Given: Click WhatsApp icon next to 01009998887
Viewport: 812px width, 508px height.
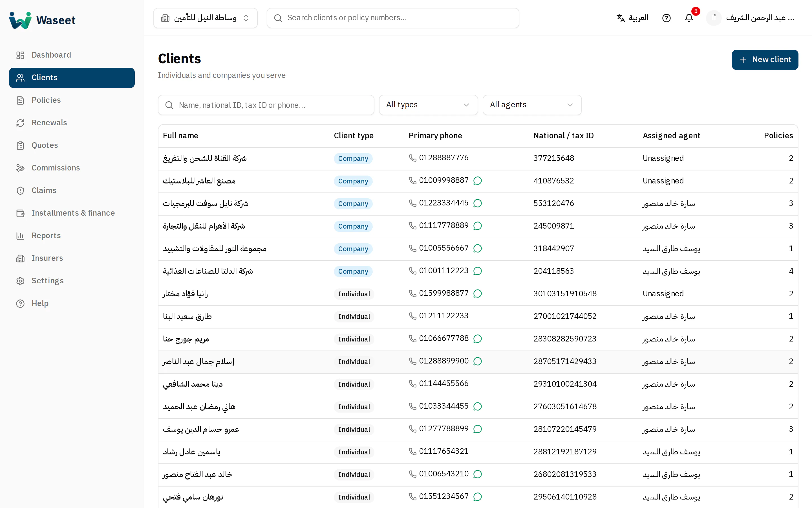Looking at the screenshot, I should tap(477, 181).
